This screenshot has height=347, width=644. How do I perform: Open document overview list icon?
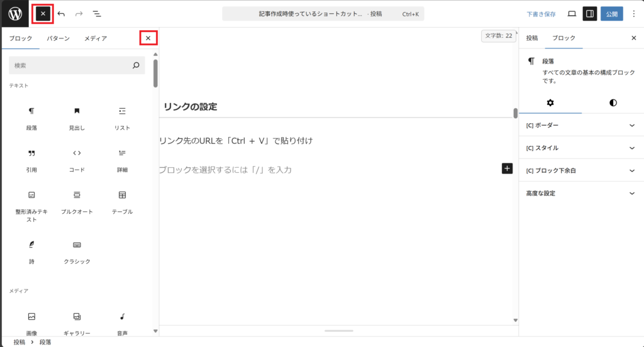pos(97,13)
